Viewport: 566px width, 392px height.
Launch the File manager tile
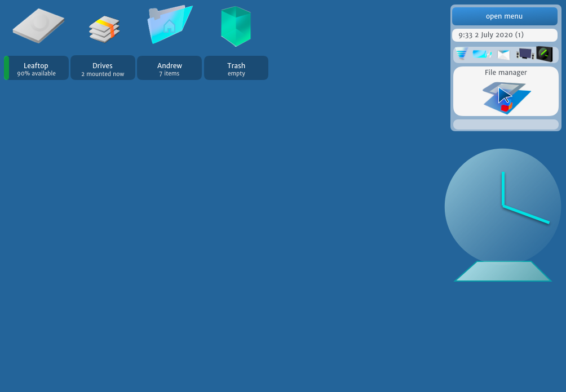pos(506,91)
